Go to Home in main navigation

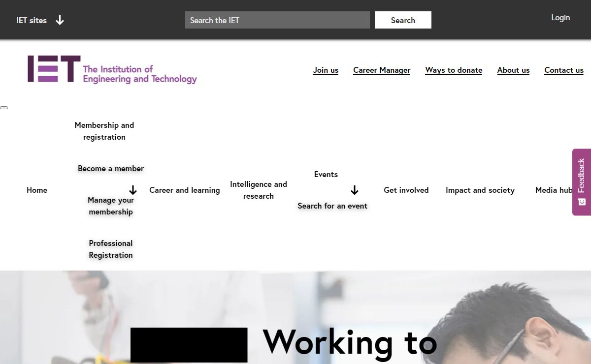coord(37,190)
